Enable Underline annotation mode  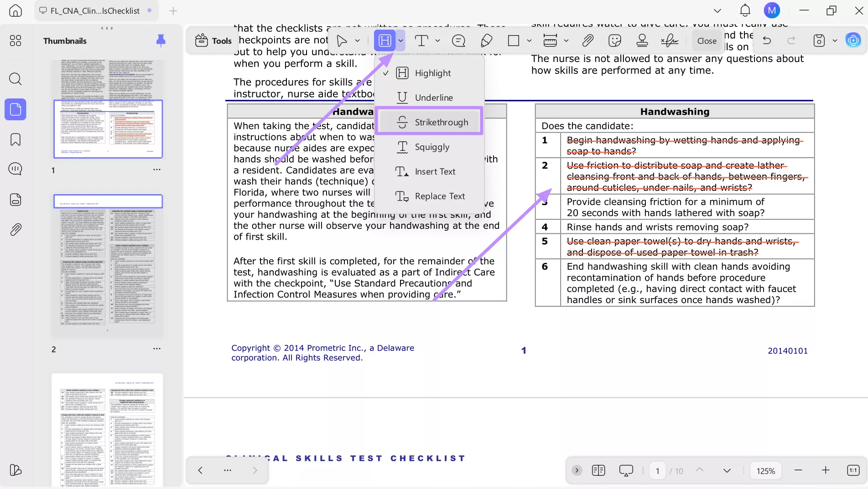click(x=429, y=97)
